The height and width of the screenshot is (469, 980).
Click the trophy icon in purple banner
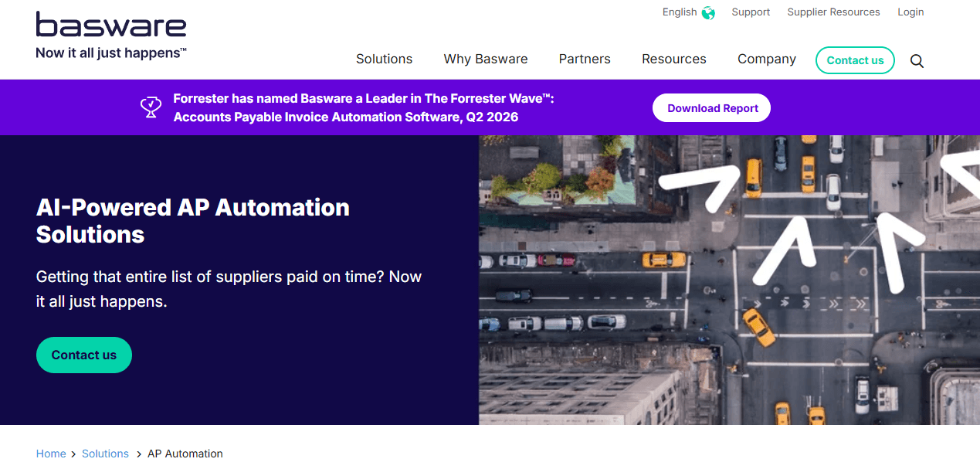151,107
